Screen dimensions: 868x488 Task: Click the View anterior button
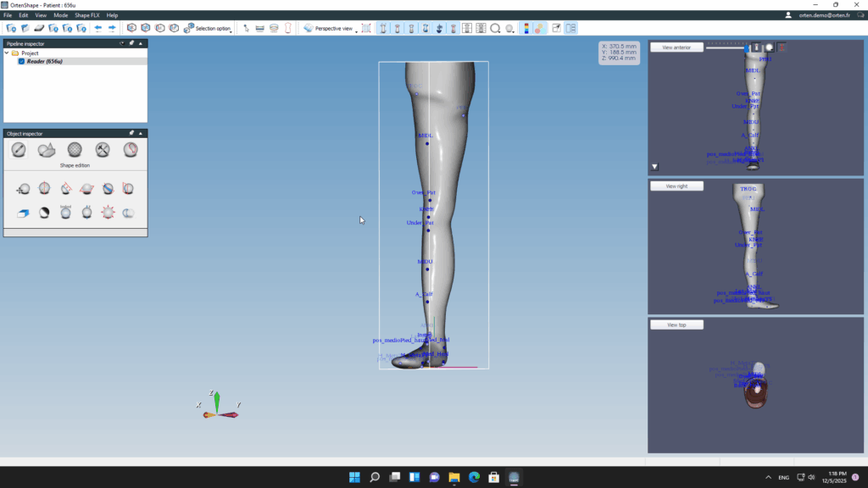click(x=676, y=47)
